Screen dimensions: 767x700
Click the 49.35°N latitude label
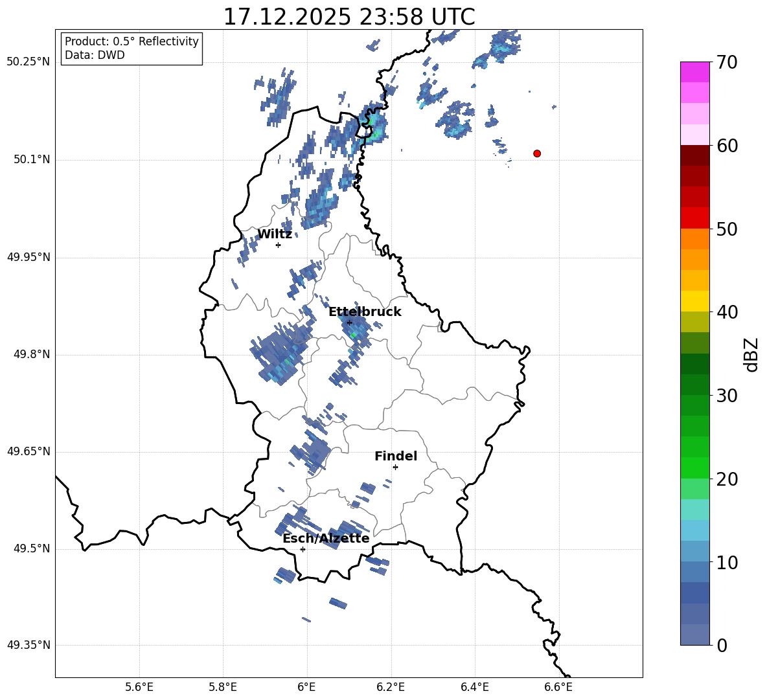tap(29, 645)
